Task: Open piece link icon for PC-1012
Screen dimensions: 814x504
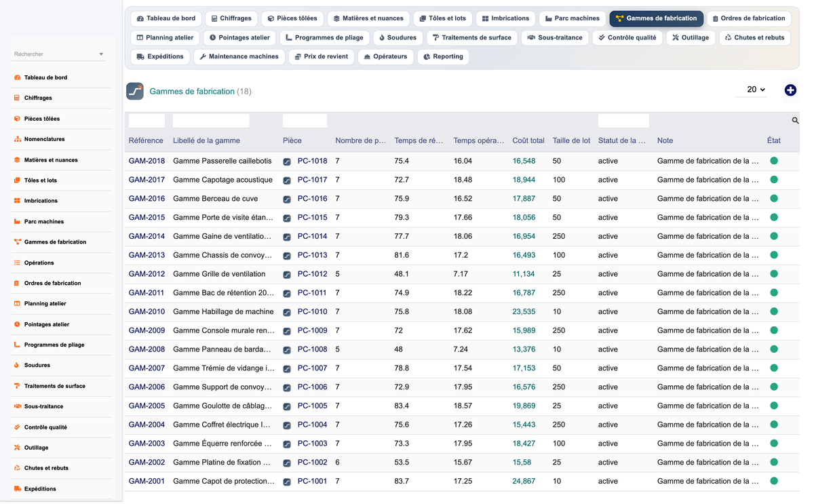Action: [287, 275]
